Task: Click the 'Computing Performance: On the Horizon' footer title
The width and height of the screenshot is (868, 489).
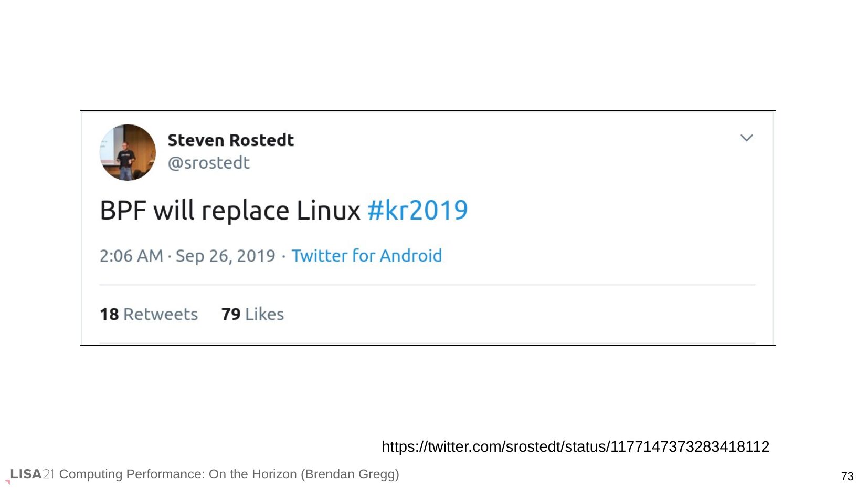Action: (x=178, y=474)
